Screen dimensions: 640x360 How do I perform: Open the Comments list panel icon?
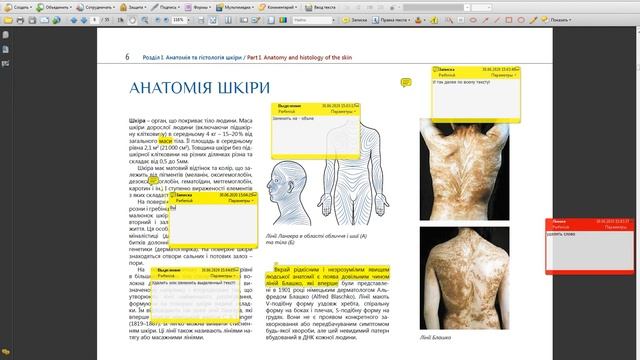(6, 351)
